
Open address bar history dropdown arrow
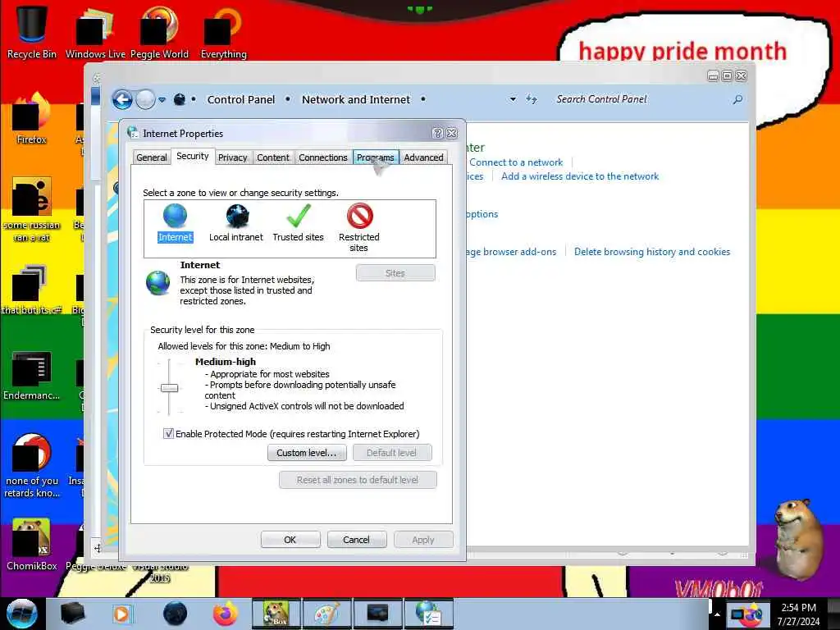coord(513,99)
